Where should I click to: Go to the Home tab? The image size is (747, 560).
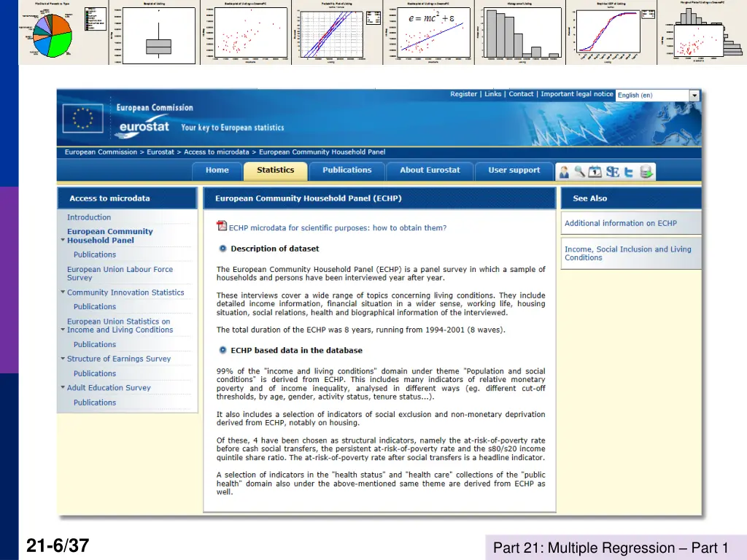tap(217, 171)
